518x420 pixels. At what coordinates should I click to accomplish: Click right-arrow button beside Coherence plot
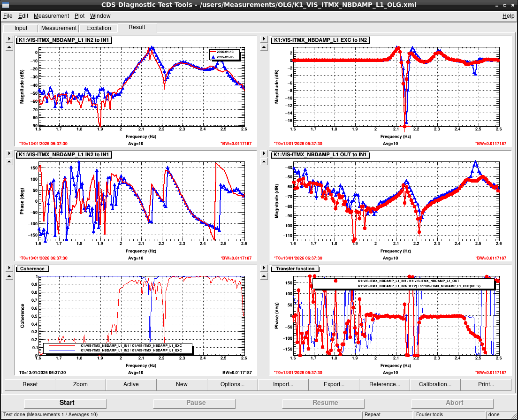tap(9, 268)
